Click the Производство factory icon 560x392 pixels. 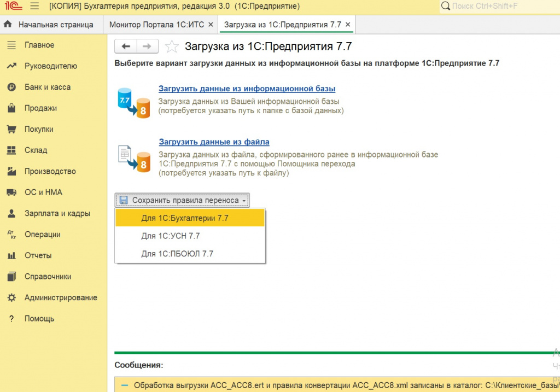[x=11, y=171]
